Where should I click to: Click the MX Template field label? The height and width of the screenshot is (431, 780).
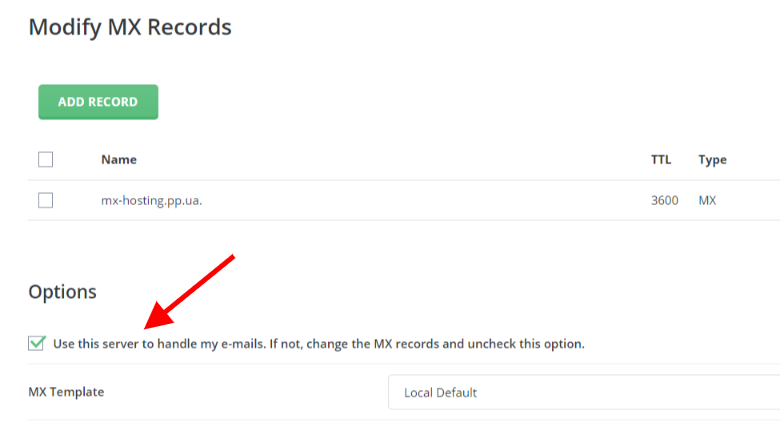point(66,392)
